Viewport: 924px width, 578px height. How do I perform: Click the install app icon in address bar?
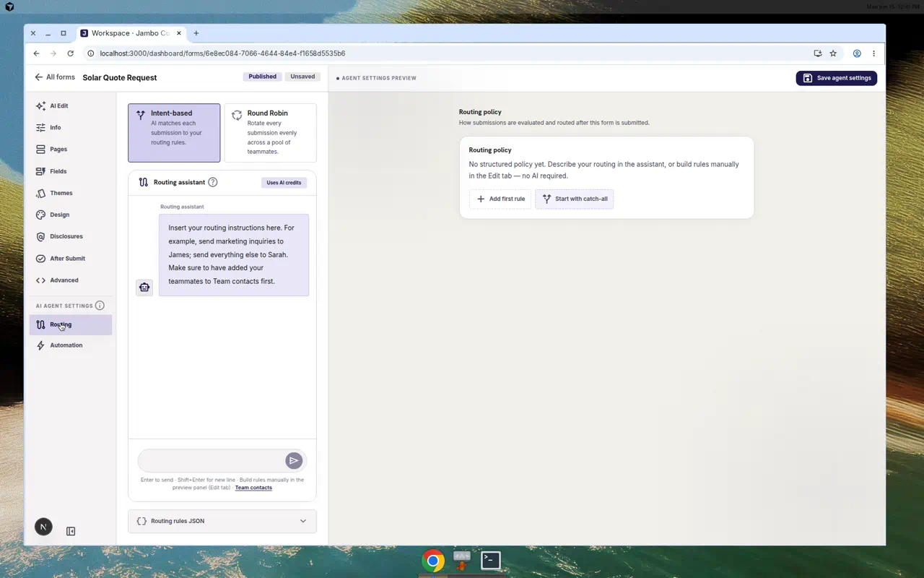[818, 53]
